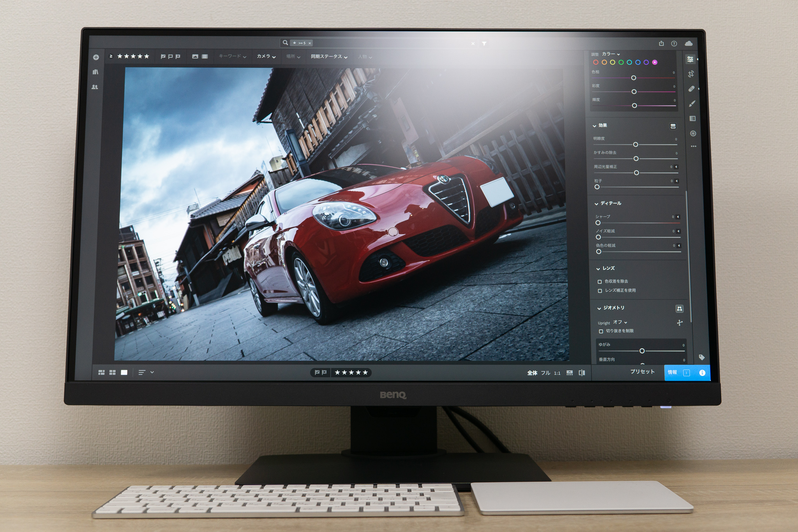Open the 同期ステータス filter menu
The width and height of the screenshot is (798, 532).
point(327,56)
